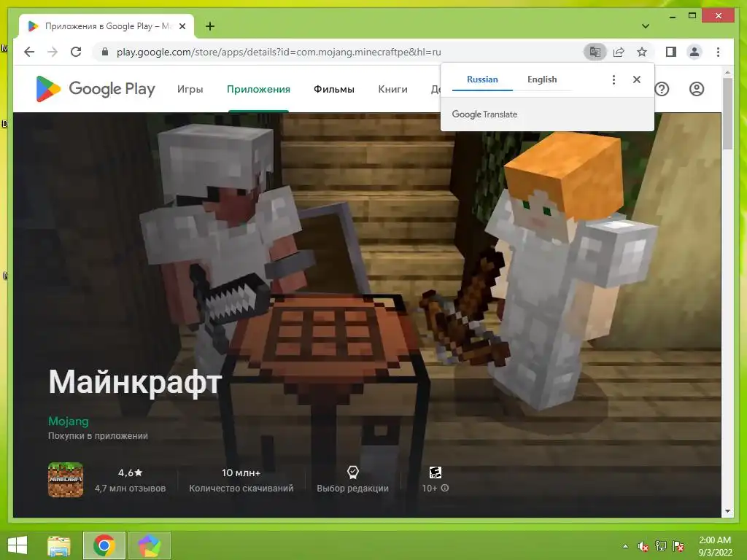Open the Приложения section
The width and height of the screenshot is (747, 560).
258,89
